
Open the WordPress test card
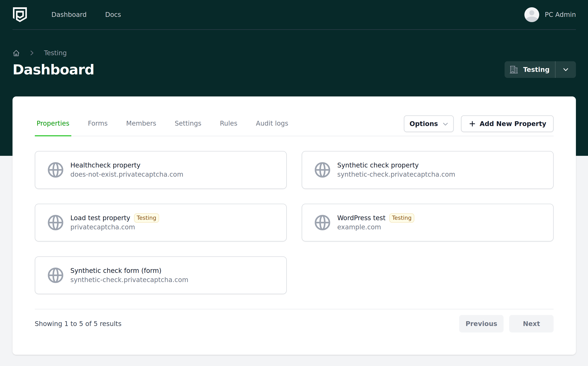point(428,222)
